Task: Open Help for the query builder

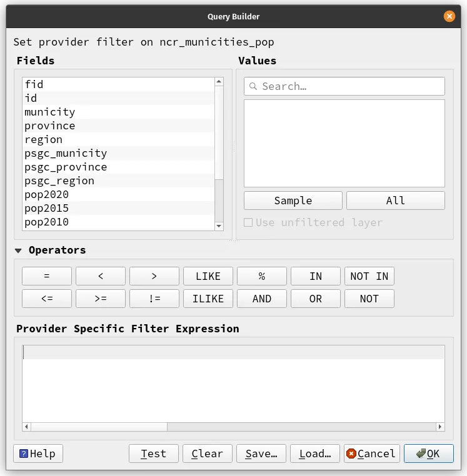Action: (38, 454)
